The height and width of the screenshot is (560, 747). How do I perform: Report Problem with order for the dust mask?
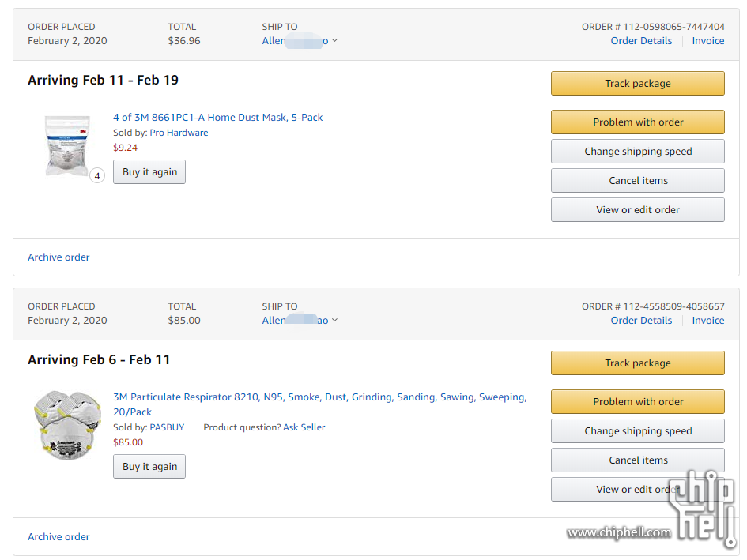(x=638, y=122)
